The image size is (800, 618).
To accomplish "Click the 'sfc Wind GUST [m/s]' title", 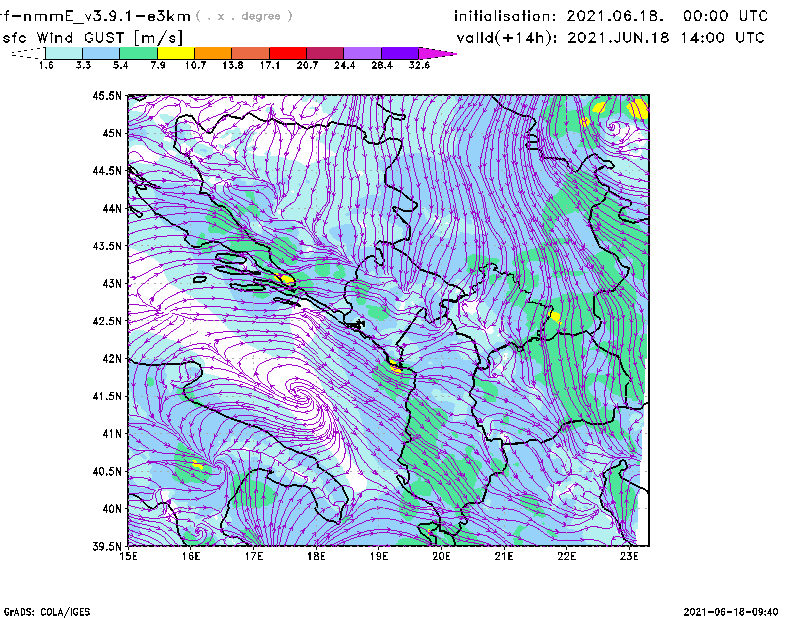I will click(x=92, y=38).
